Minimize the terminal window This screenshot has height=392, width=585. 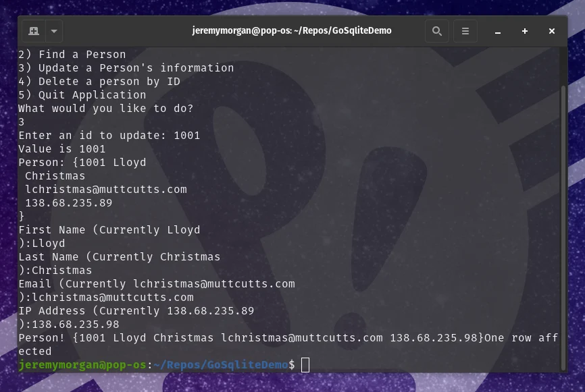(498, 31)
